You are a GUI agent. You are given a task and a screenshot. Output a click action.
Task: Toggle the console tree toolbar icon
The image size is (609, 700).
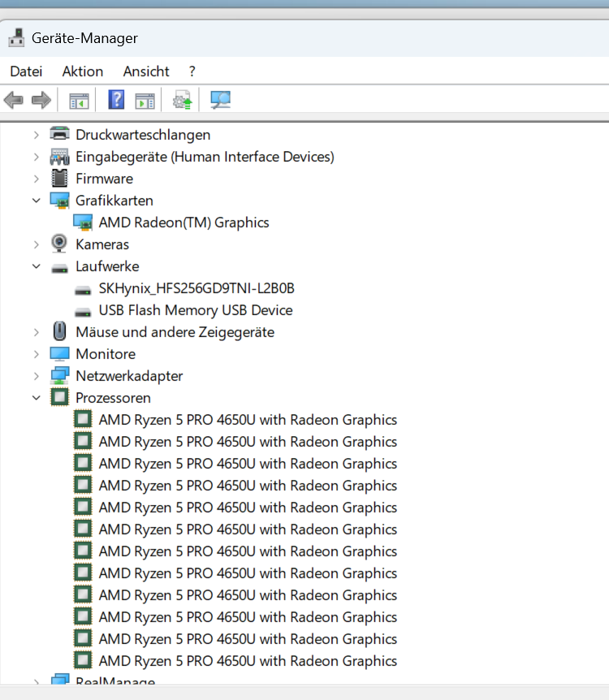pos(79,101)
